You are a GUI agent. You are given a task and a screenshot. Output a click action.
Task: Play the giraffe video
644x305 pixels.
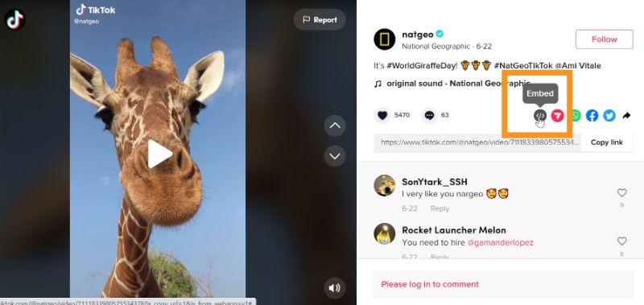click(x=159, y=154)
